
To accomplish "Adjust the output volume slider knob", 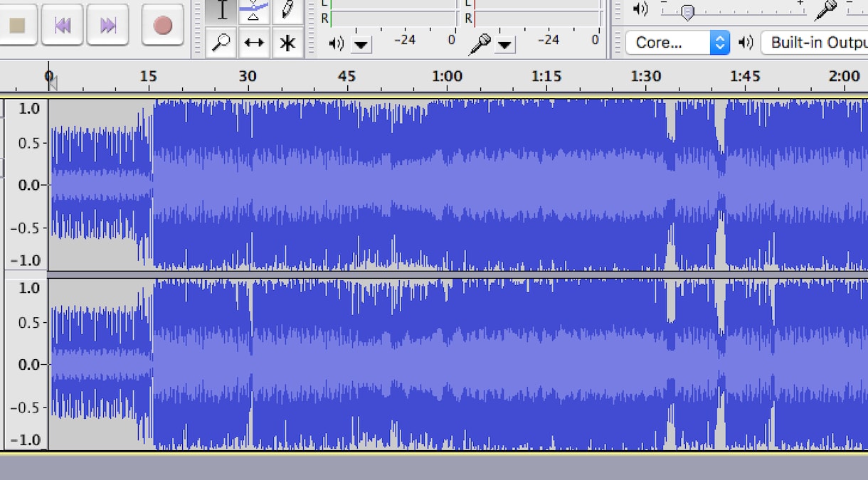I will coord(687,12).
